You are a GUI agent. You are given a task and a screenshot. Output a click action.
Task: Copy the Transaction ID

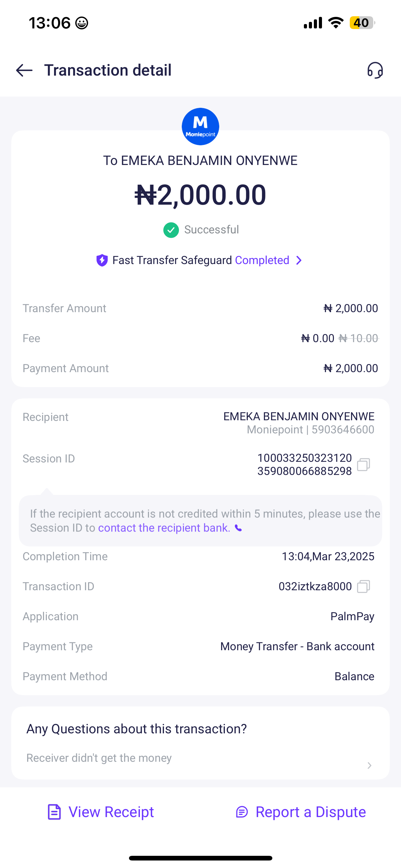coord(364,587)
